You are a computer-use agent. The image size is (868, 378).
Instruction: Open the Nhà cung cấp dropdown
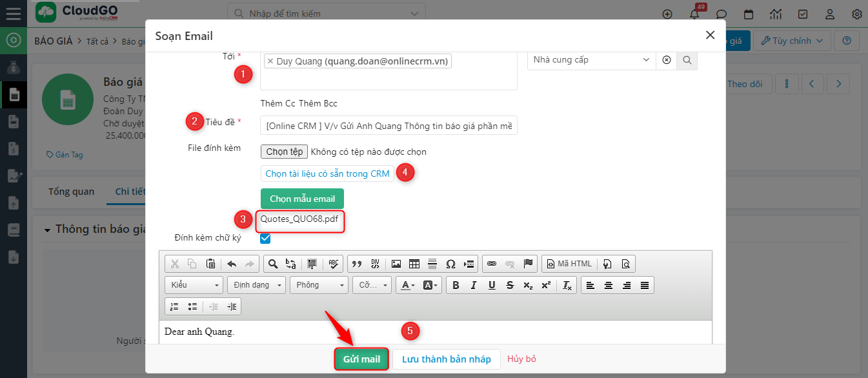(591, 60)
